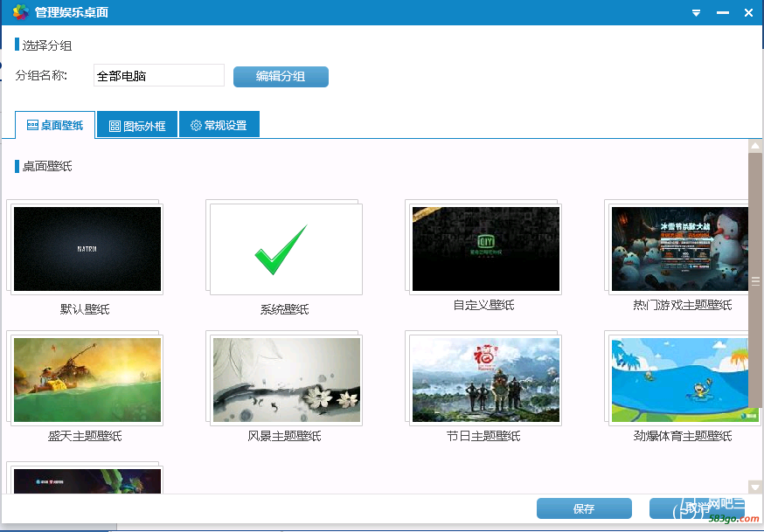
Task: Click the 默认壁纸 label text
Action: click(x=85, y=309)
